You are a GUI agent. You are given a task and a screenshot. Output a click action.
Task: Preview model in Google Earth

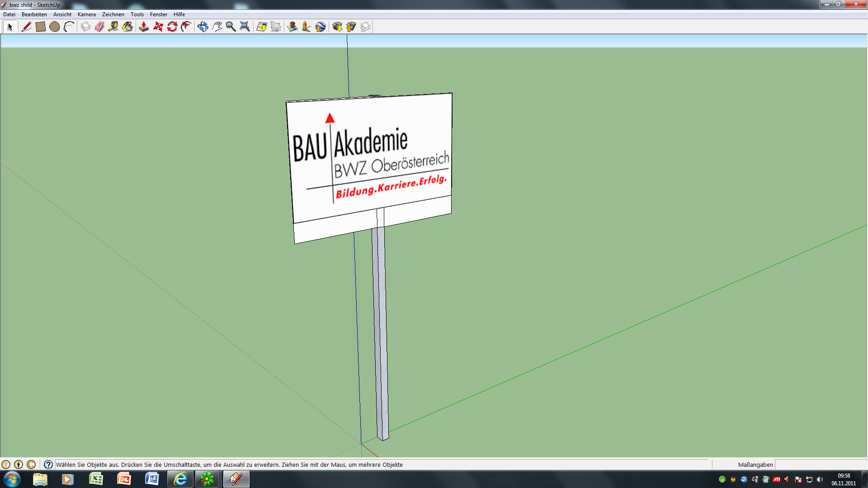[320, 27]
